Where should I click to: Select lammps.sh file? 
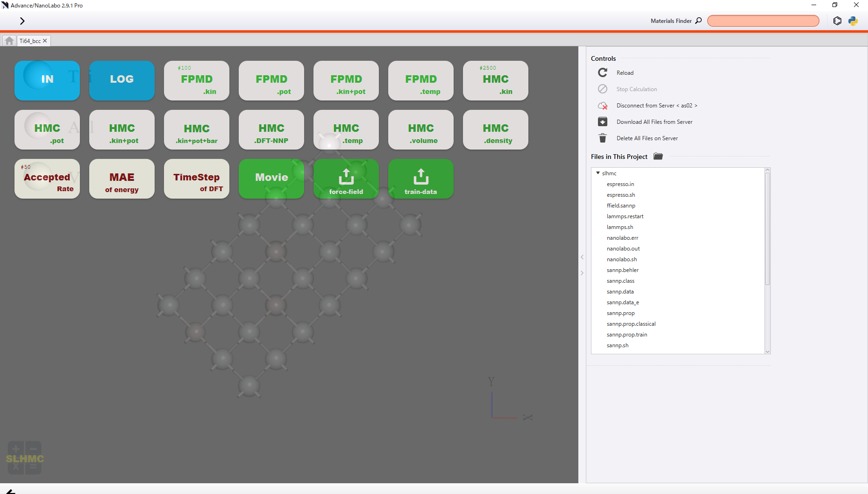[620, 227]
